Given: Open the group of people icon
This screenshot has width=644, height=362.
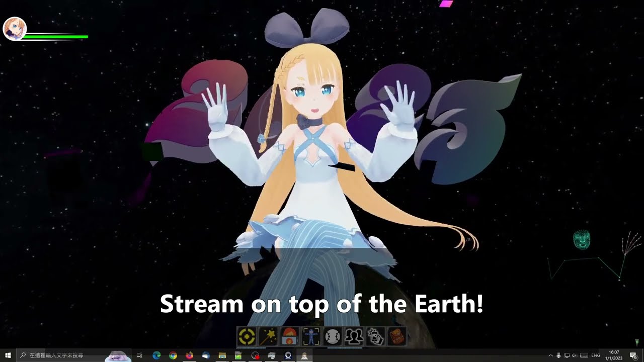Looking at the screenshot, I should pos(354,336).
